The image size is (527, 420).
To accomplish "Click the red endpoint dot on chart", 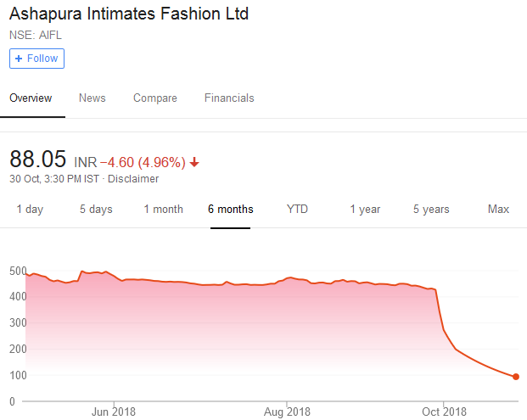I will point(516,377).
